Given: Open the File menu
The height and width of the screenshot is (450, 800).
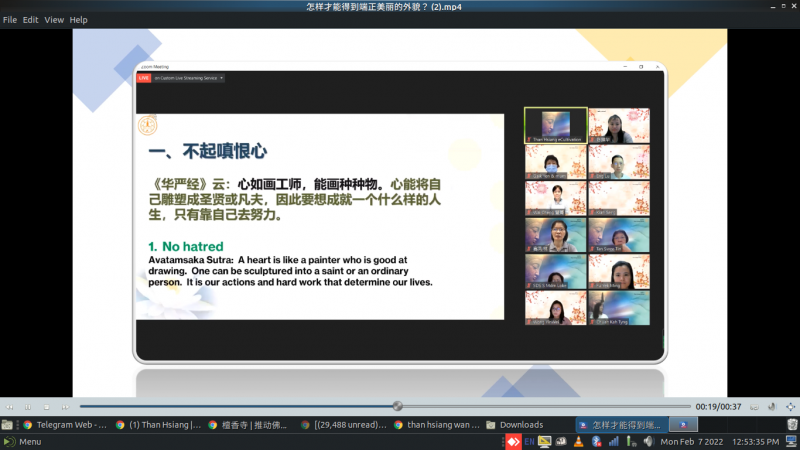Looking at the screenshot, I should (10, 20).
